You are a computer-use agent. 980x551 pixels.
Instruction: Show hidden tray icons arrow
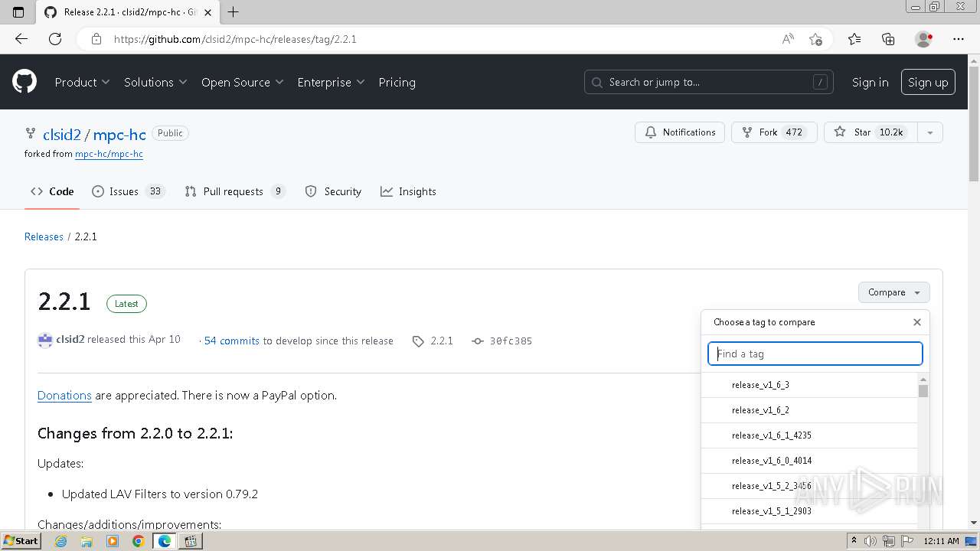tap(855, 541)
